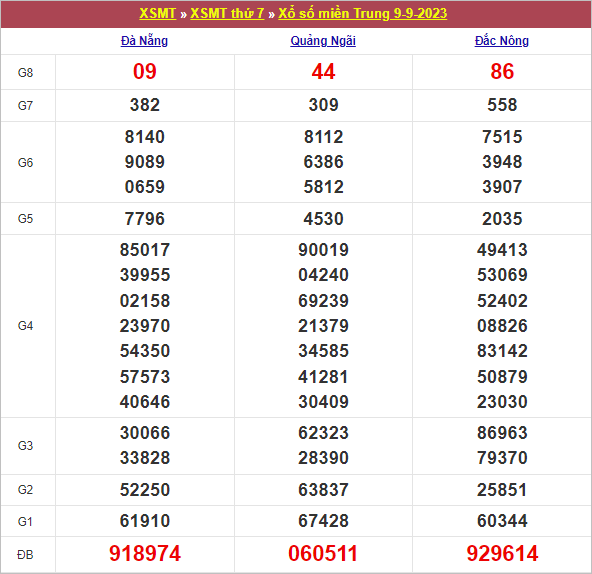Open the Quảng Ngãi province link

(x=323, y=41)
